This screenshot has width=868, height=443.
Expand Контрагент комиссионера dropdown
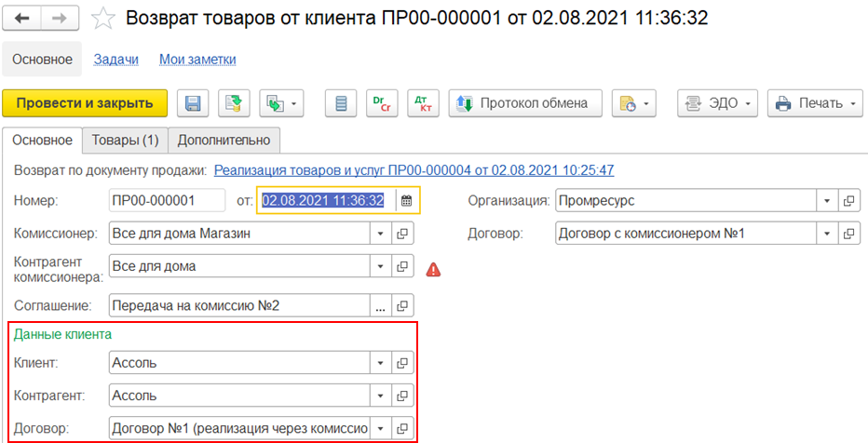pos(380,266)
